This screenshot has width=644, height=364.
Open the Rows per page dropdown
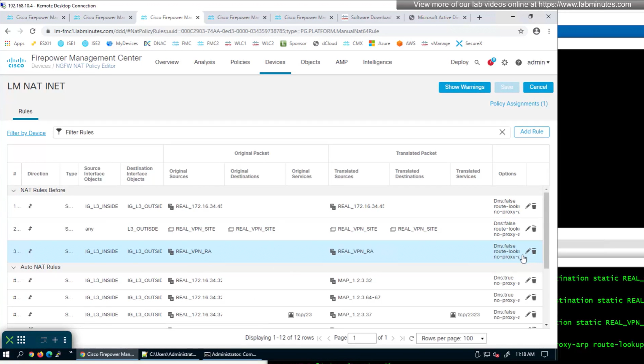tap(452, 338)
